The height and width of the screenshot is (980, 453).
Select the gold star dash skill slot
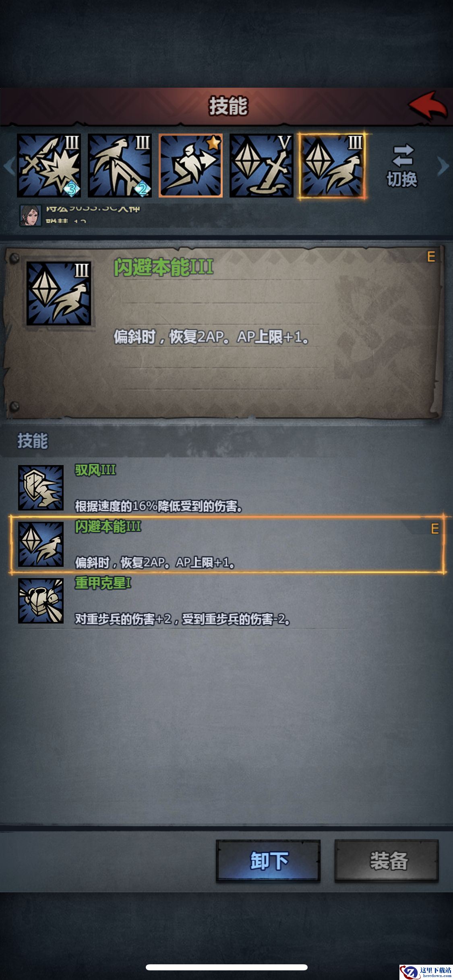[x=190, y=166]
